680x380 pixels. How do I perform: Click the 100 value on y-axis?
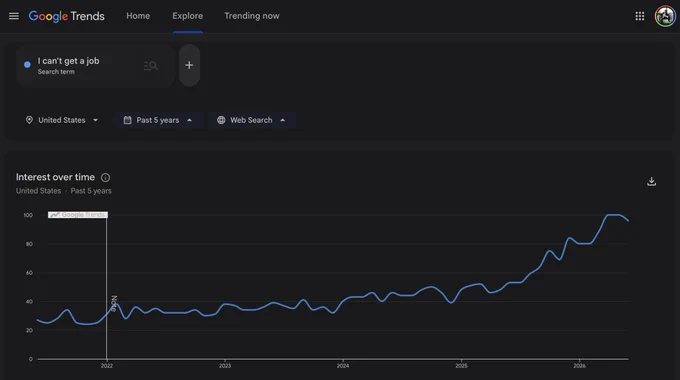[28, 215]
